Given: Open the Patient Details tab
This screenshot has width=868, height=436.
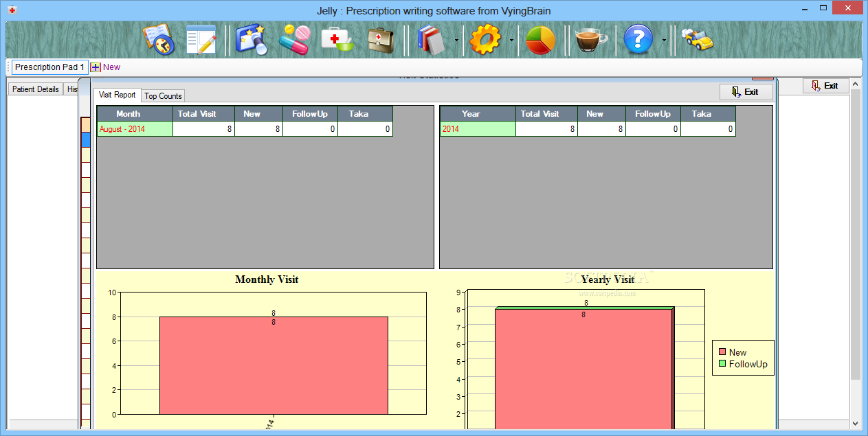Looking at the screenshot, I should (x=35, y=89).
